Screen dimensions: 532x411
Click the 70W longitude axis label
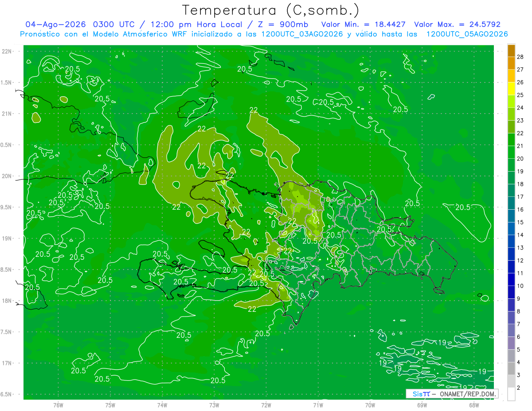(370, 405)
